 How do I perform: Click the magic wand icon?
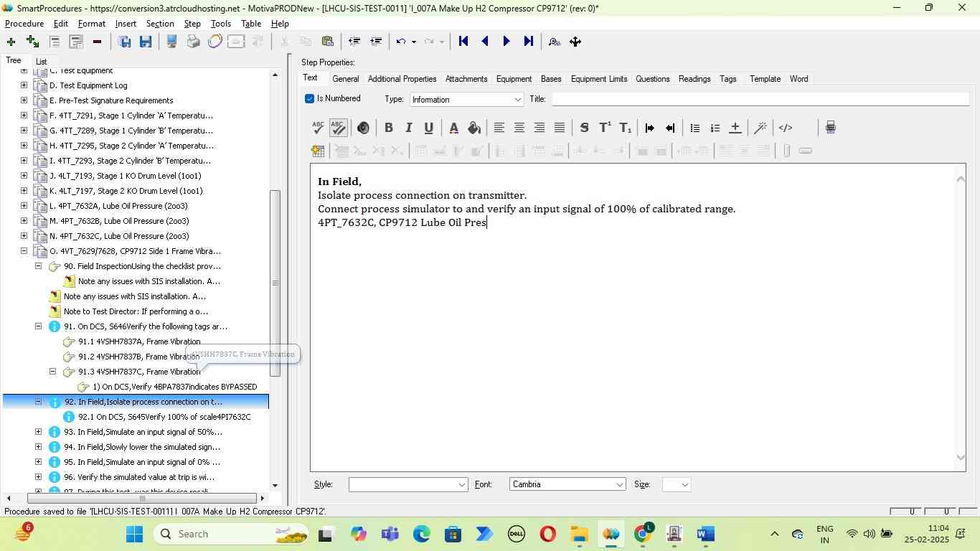[760, 128]
